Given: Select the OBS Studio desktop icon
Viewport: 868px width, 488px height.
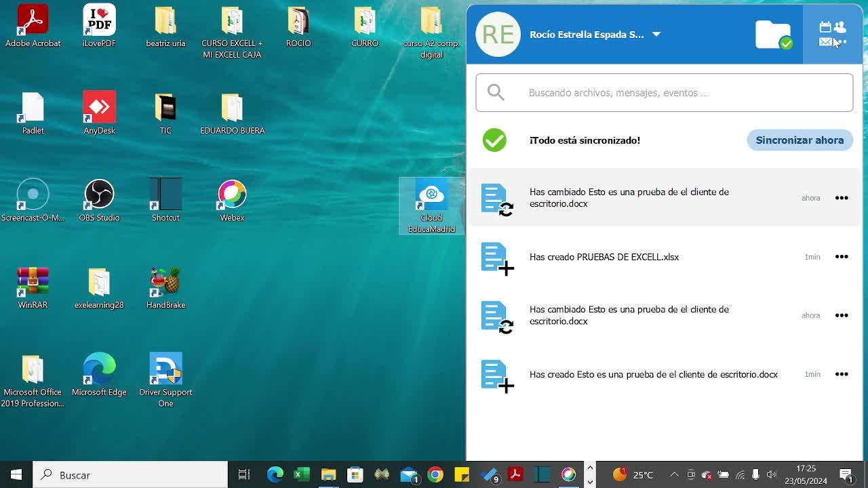Looking at the screenshot, I should click(99, 201).
